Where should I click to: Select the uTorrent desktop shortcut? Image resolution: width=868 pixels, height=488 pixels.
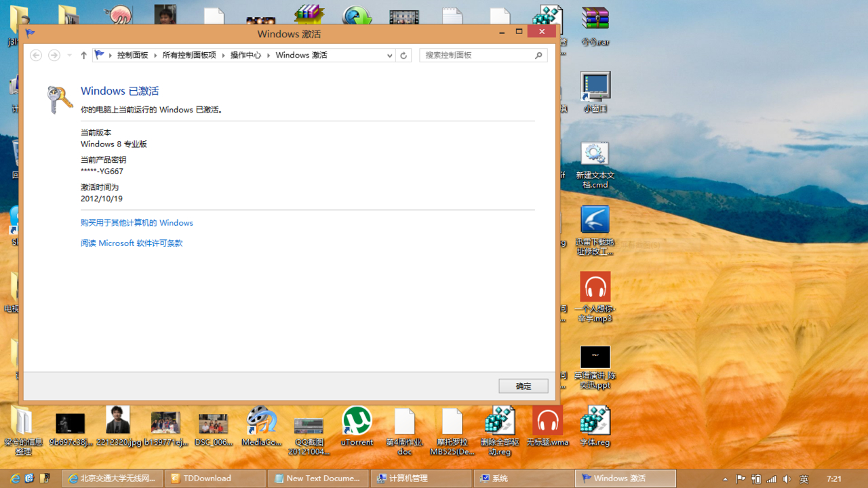[357, 426]
